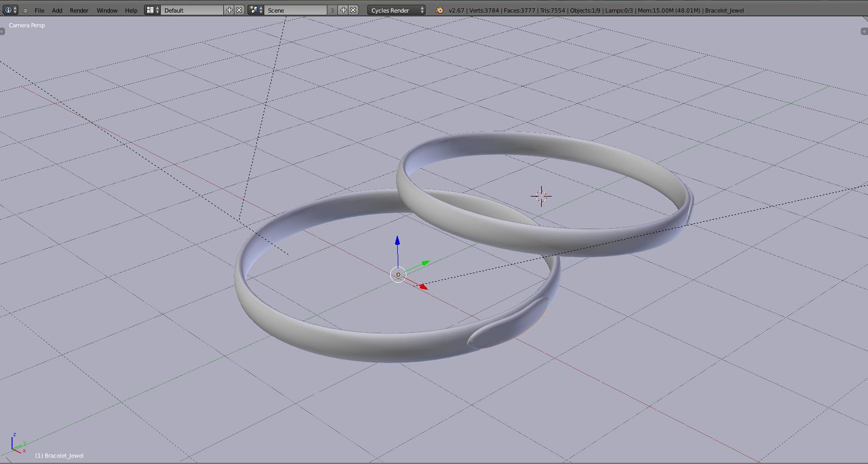Open the Info editor type selector
868x464 pixels.
(11, 10)
